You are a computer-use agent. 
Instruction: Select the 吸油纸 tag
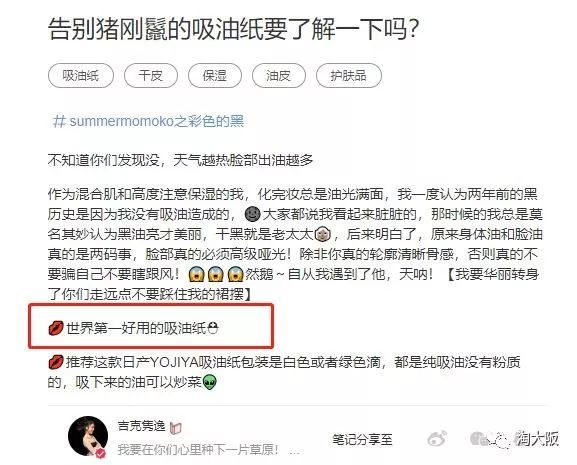tap(81, 75)
